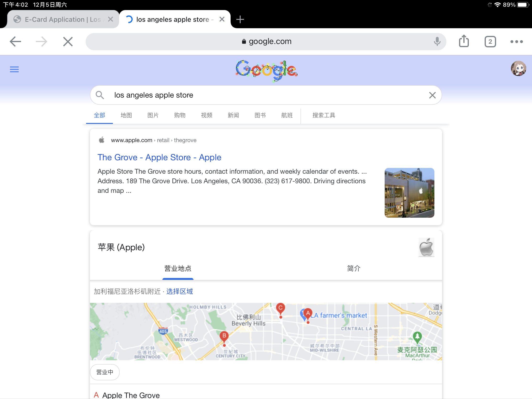The image size is (532, 399).
Task: Open the Google hamburger menu
Action: point(14,70)
